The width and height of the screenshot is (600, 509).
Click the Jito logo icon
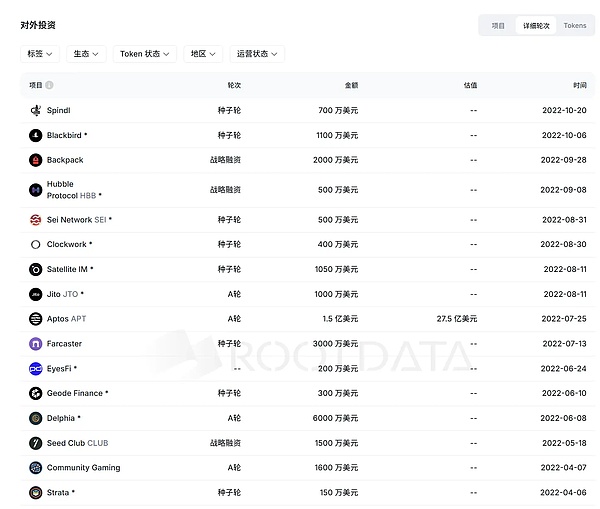[36, 294]
